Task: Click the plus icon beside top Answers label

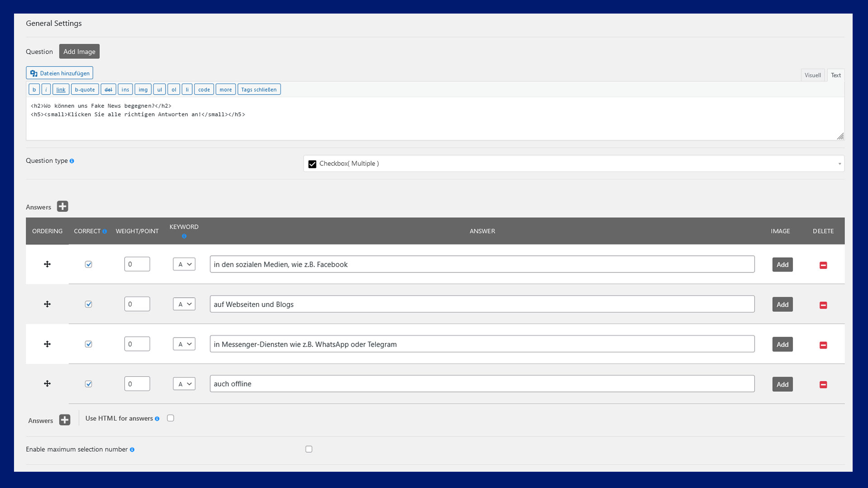Action: click(x=62, y=206)
